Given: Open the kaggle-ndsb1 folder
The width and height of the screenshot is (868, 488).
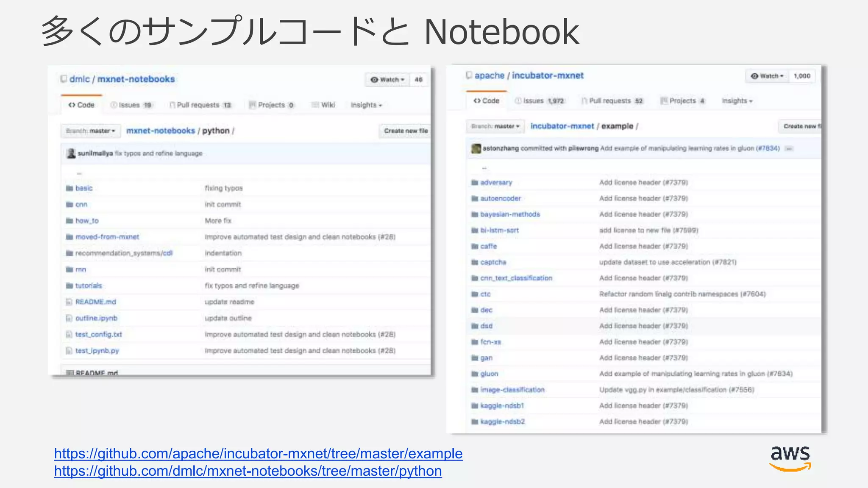Looking at the screenshot, I should pyautogui.click(x=502, y=406).
